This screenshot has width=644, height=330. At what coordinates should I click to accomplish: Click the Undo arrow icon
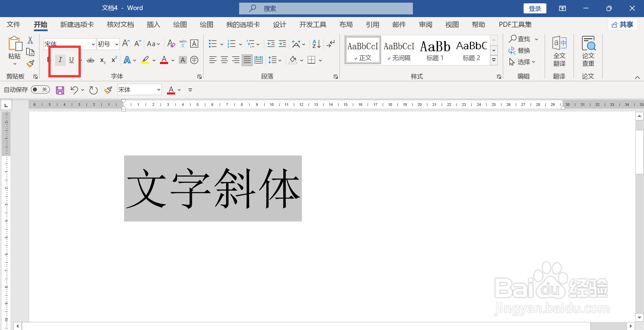pyautogui.click(x=74, y=90)
